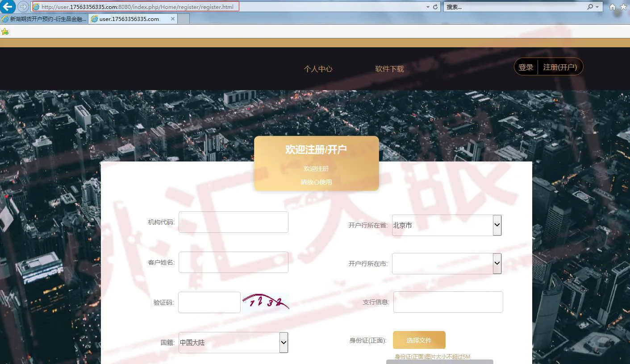630x364 pixels.
Task: Click the 请放心使用 text
Action: 316,182
